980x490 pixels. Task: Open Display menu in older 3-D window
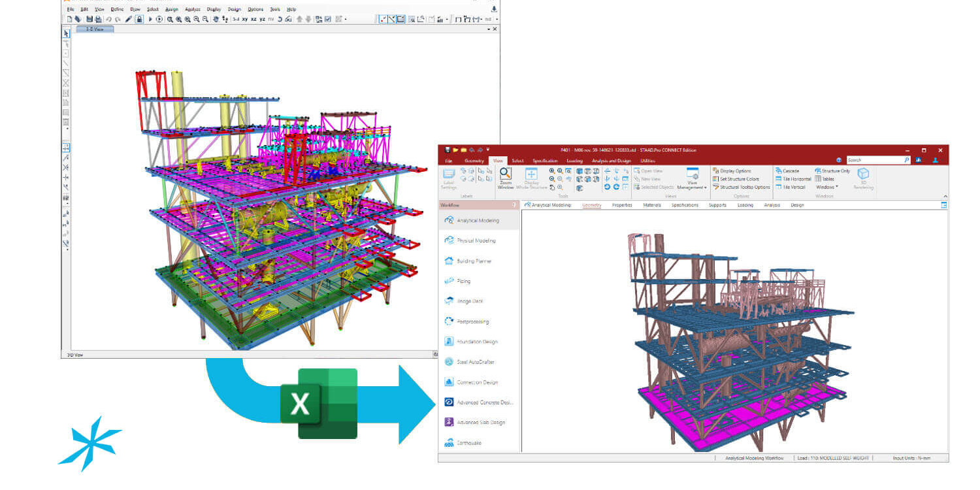click(214, 9)
